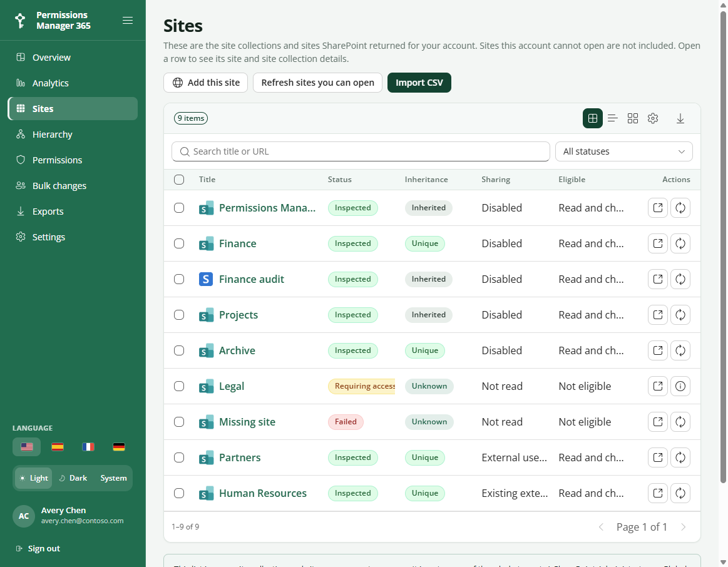Open Analytics in the sidebar
The image size is (728, 567).
pos(73,83)
